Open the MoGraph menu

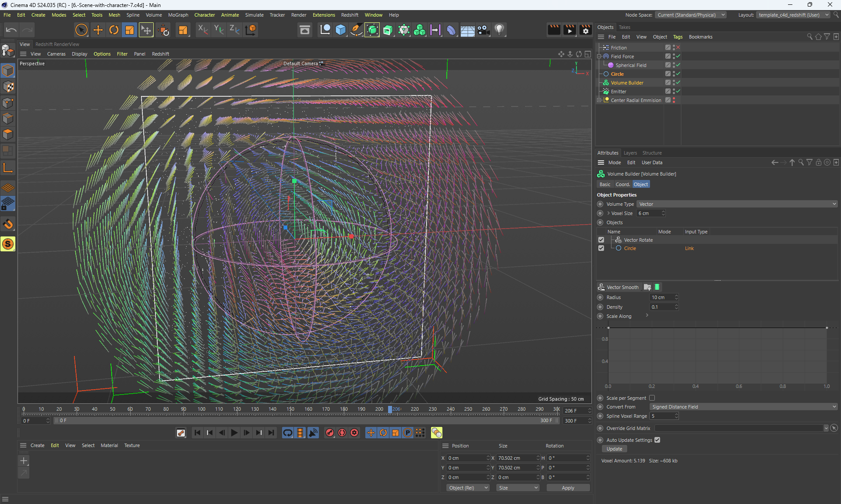point(178,15)
